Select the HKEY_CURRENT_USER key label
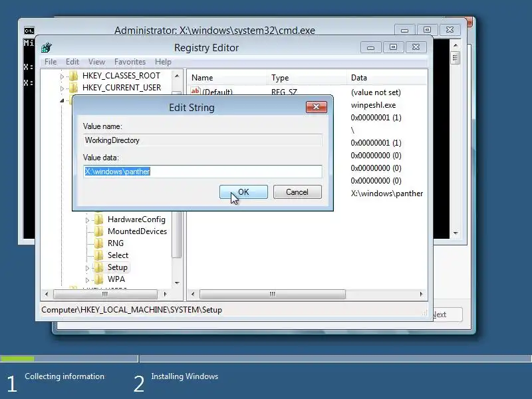Viewport: 532px width, 399px height. pyautogui.click(x=122, y=88)
